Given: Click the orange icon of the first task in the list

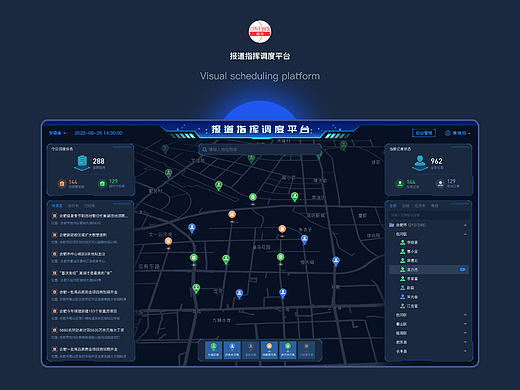Looking at the screenshot, I should click(54, 216).
